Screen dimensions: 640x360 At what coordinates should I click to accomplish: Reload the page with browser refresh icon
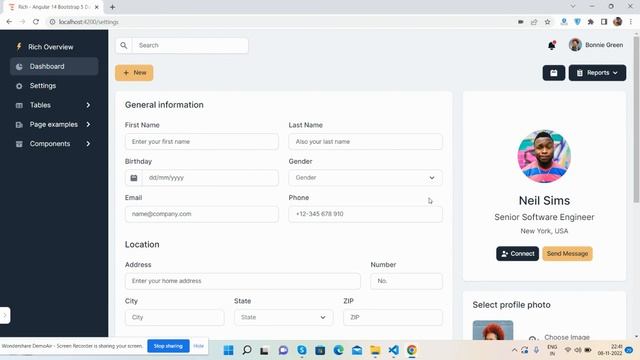(36, 22)
